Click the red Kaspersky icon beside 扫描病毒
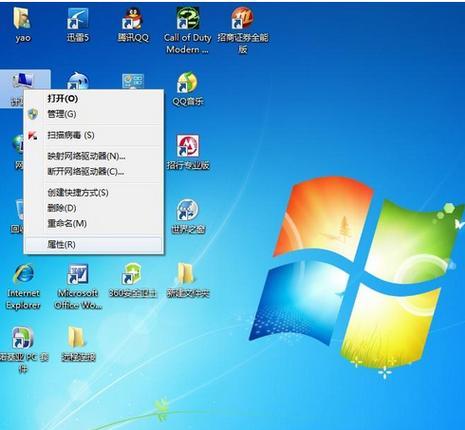465x430 pixels. 32,135
